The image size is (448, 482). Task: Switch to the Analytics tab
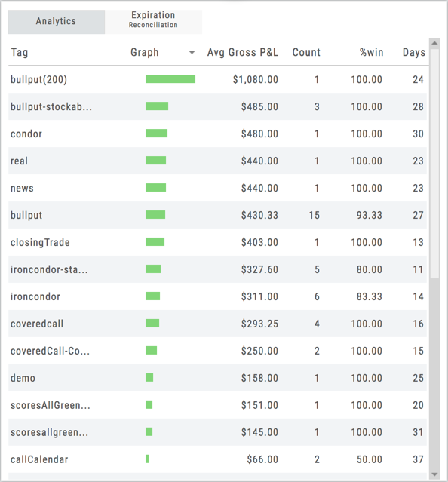[x=57, y=22]
